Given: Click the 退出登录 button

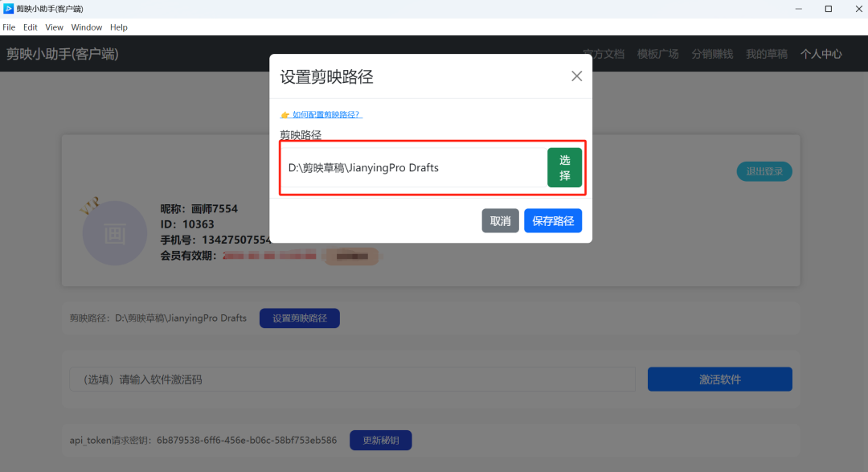Looking at the screenshot, I should pos(764,171).
